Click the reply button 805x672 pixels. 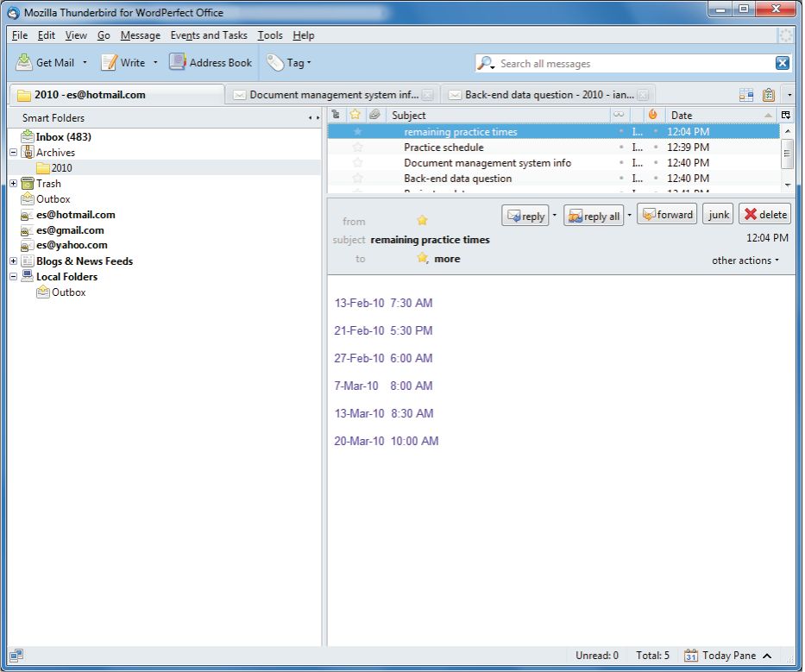coord(525,215)
